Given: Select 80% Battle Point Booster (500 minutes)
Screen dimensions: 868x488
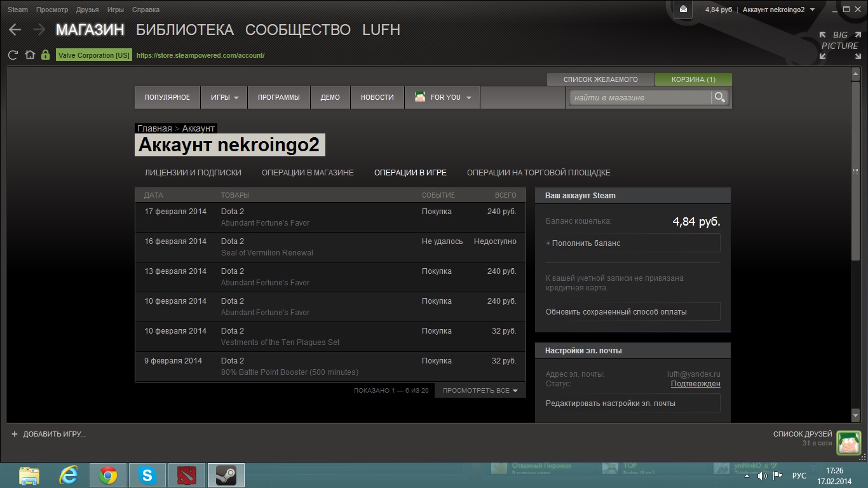Looking at the screenshot, I should (x=290, y=372).
